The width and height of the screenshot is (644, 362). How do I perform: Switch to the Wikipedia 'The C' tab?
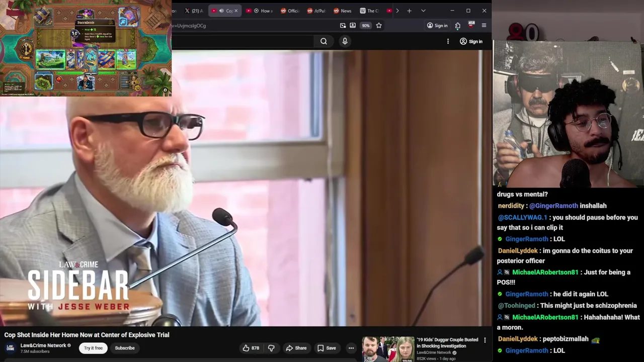coord(369,11)
